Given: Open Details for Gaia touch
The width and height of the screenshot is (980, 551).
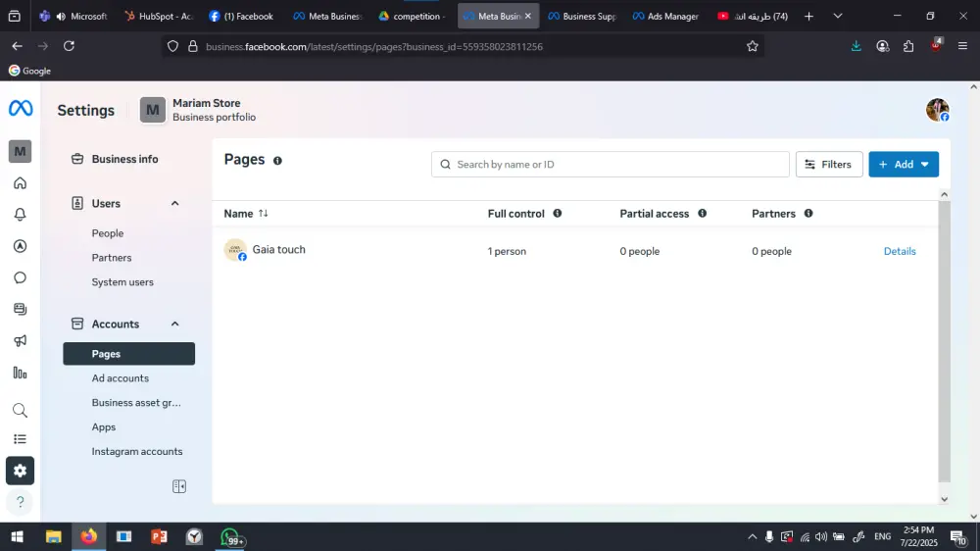Looking at the screenshot, I should click(900, 252).
